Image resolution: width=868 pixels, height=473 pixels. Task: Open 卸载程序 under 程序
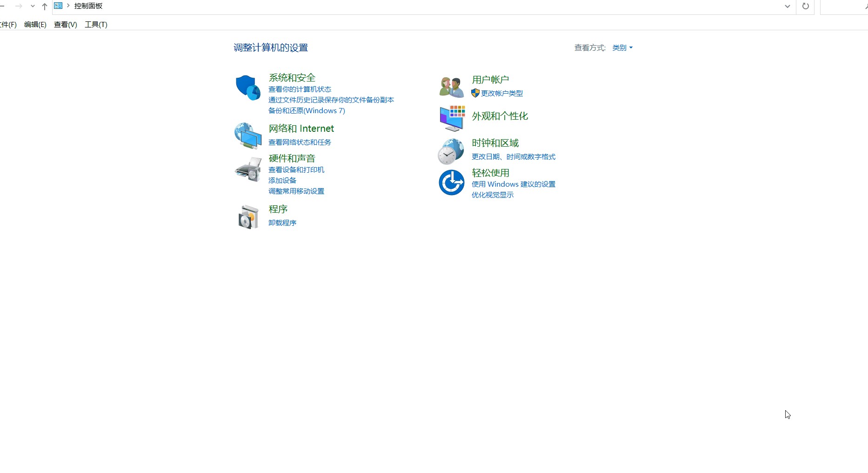[282, 223]
